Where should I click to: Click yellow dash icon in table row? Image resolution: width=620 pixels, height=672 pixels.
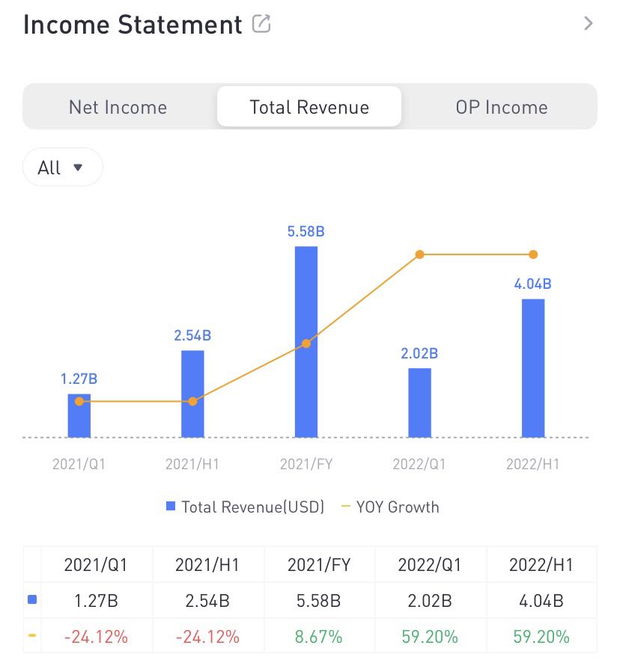31,636
